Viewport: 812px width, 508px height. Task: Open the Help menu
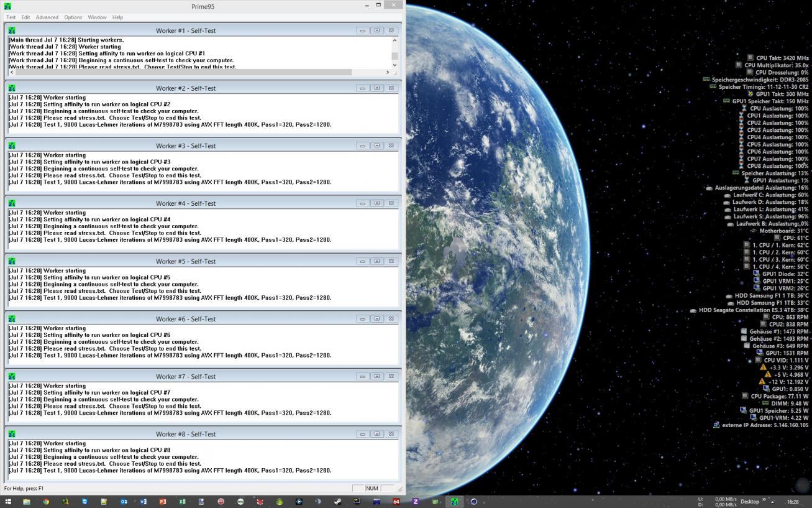(x=117, y=17)
